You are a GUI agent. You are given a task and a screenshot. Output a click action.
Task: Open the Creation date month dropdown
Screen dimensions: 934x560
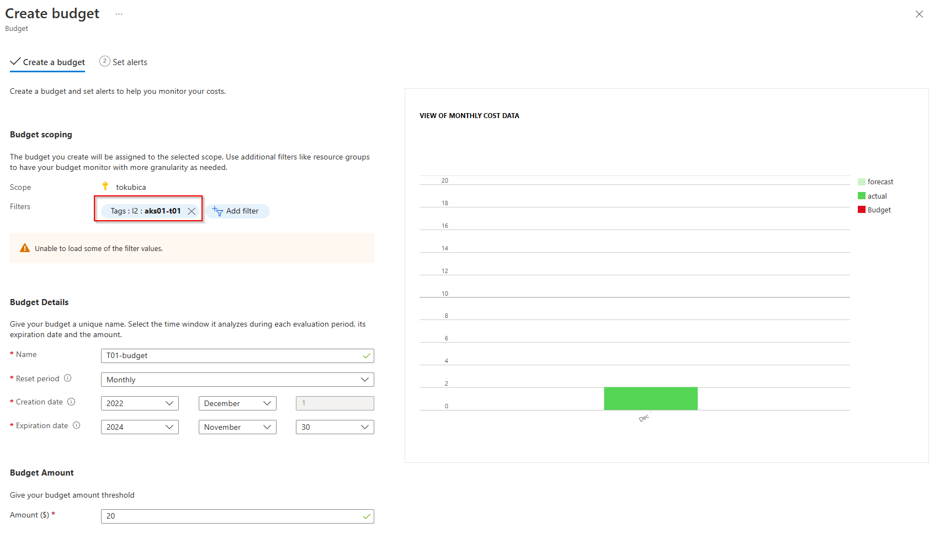237,403
